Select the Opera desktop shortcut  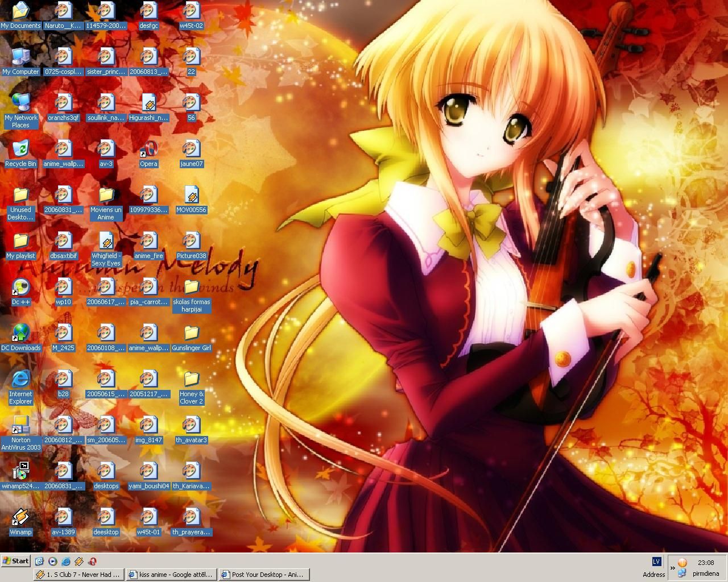pyautogui.click(x=148, y=153)
